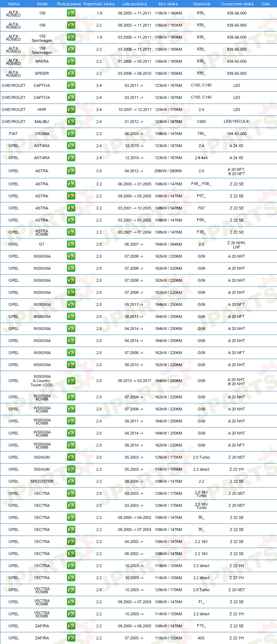This screenshot has height=644, width=277.
Task: Select the F35_ body cell
Action: [201, 232]
